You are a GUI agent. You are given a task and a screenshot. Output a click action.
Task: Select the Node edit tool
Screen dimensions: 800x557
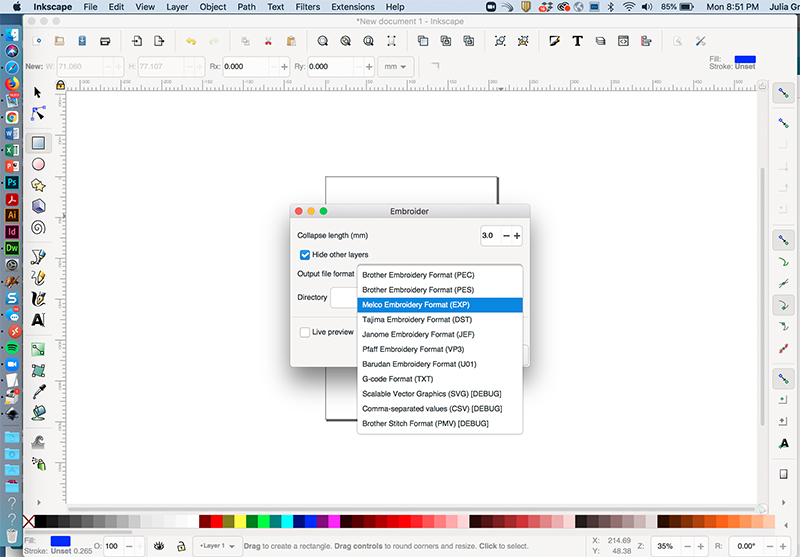click(x=38, y=113)
